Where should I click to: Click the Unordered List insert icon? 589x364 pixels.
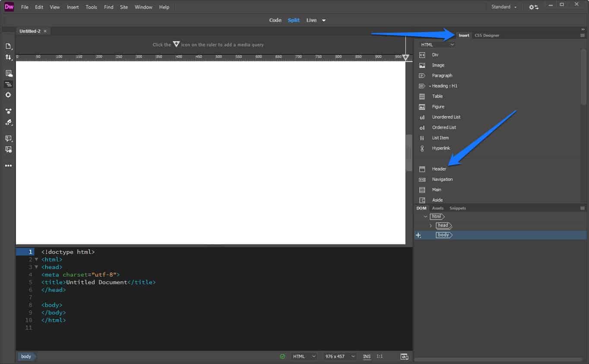[x=422, y=117]
